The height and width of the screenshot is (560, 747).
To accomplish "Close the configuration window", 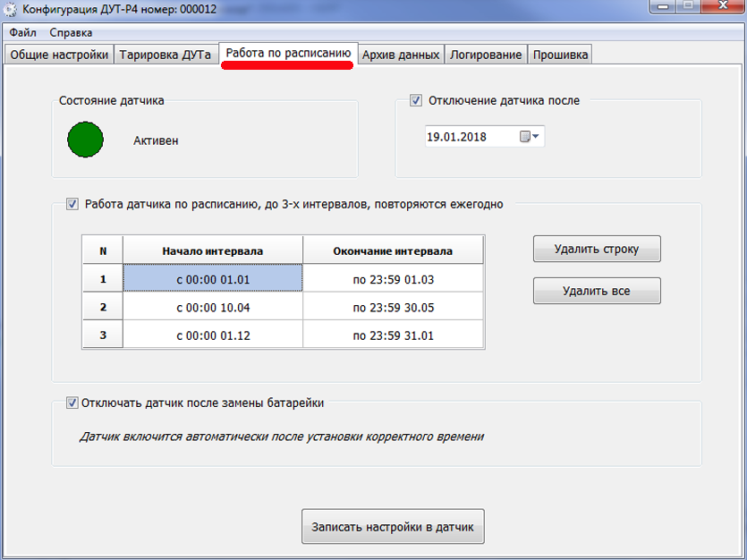I will tap(724, 6).
